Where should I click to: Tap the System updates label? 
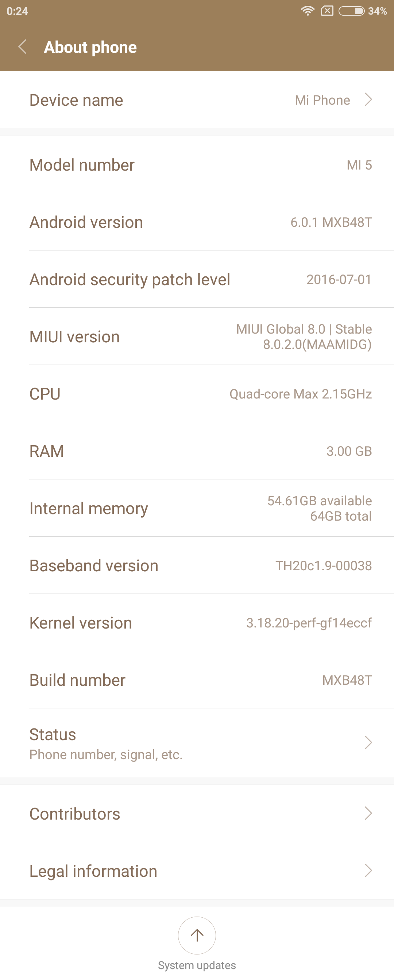pos(197,965)
